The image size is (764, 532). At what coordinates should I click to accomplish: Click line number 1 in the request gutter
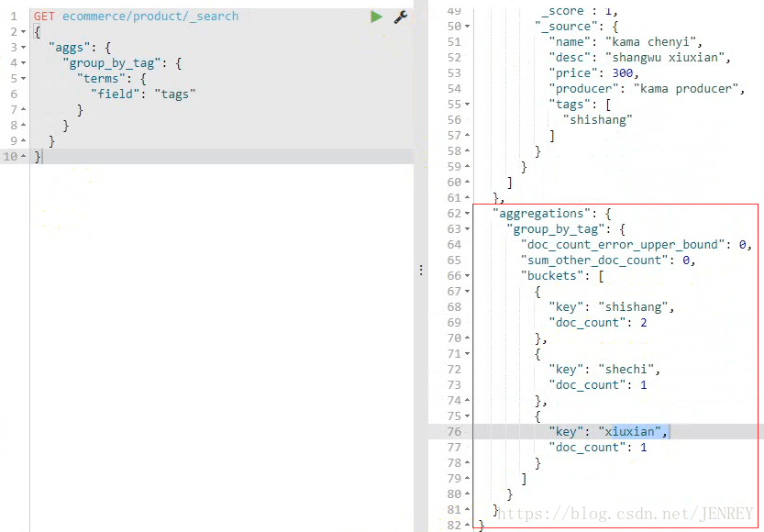tap(14, 17)
